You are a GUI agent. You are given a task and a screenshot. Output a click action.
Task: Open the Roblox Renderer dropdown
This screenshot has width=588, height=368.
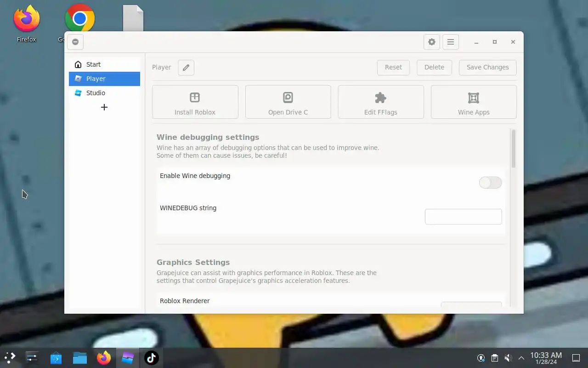pyautogui.click(x=471, y=304)
